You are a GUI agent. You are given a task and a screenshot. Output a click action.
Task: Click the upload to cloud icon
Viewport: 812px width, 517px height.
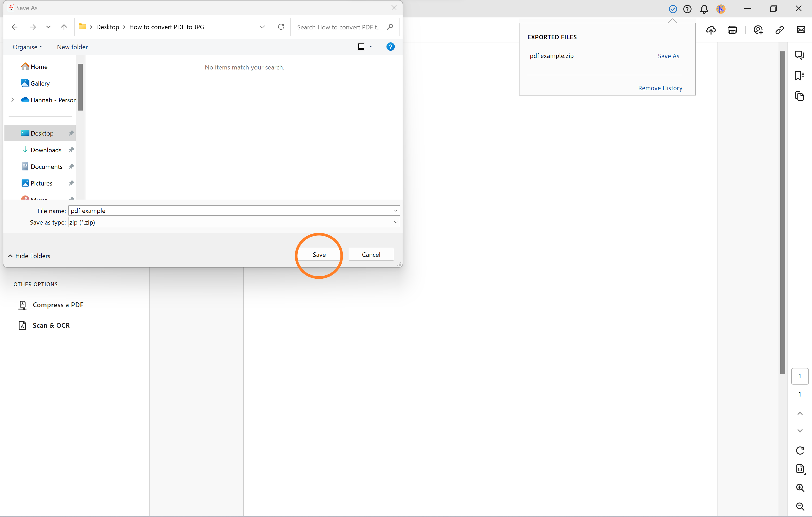point(711,30)
